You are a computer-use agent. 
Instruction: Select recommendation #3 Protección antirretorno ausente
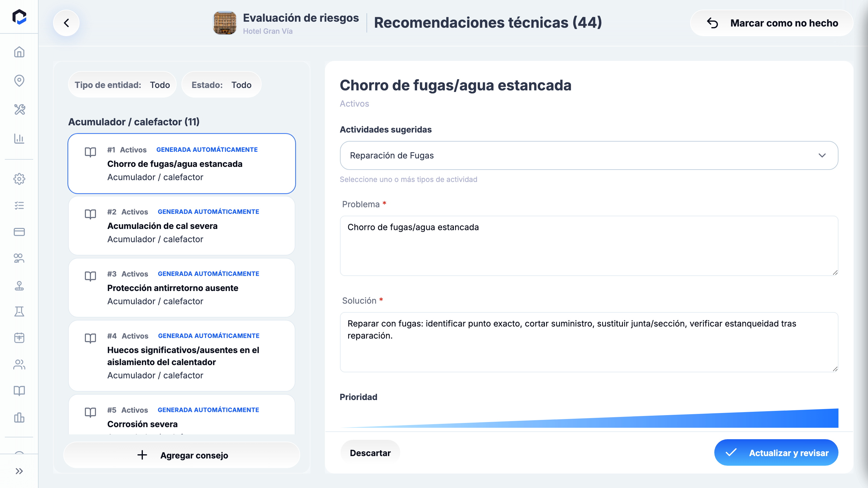click(182, 288)
